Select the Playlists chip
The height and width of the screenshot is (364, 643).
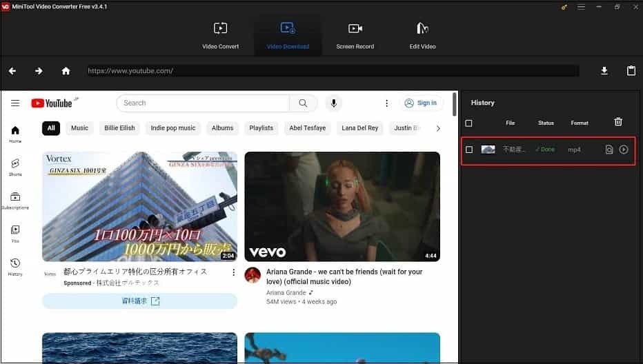point(261,128)
